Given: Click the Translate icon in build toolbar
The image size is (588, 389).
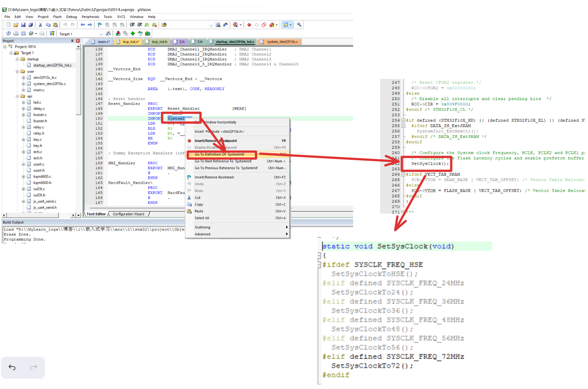Looking at the screenshot, I should pyautogui.click(x=9, y=34).
